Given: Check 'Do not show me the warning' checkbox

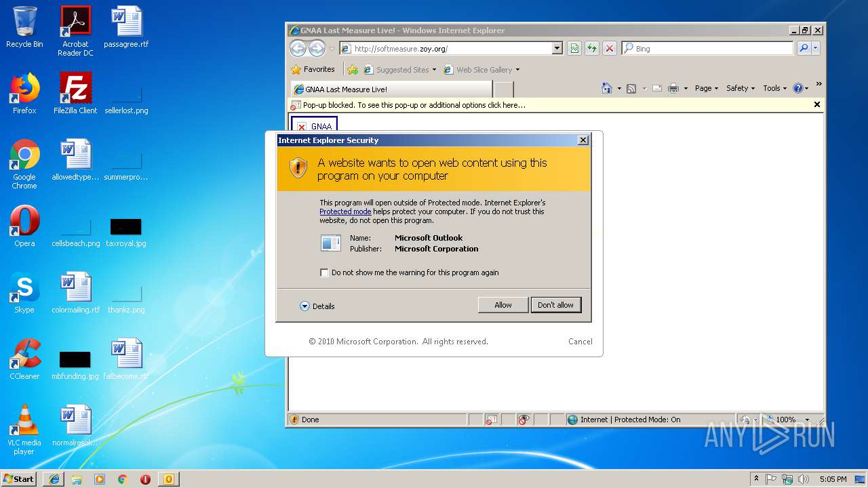Looking at the screenshot, I should [324, 272].
